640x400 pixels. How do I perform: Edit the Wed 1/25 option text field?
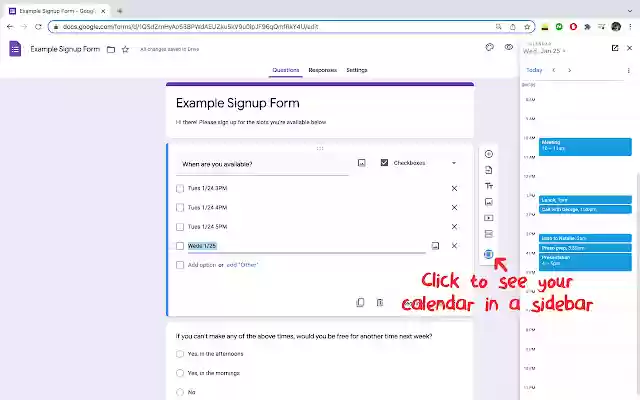pos(307,246)
